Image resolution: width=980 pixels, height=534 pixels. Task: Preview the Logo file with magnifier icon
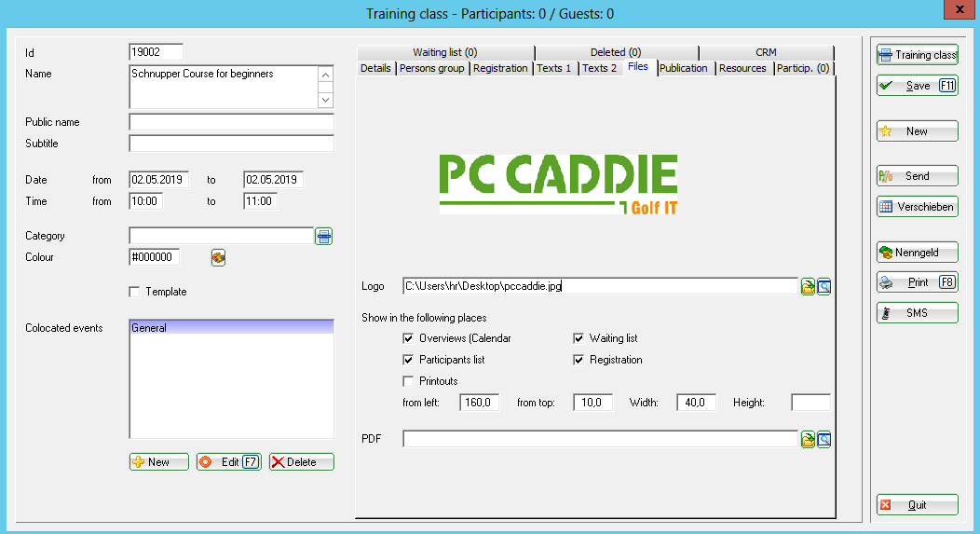pos(824,287)
